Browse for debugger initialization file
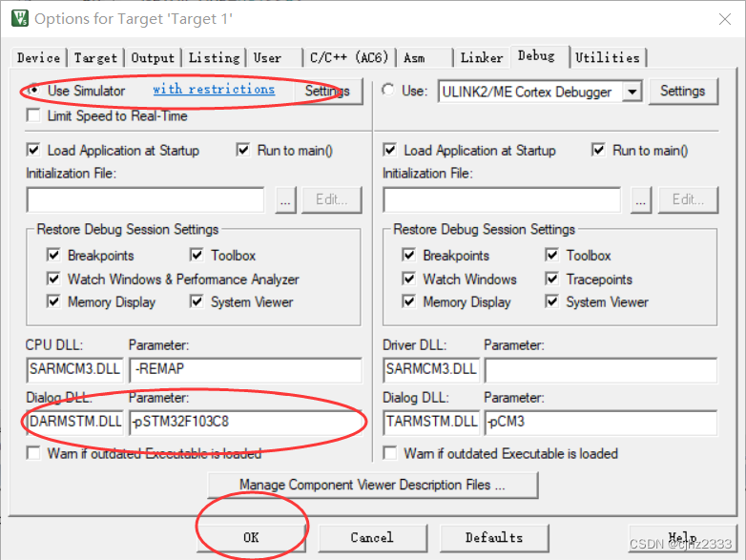 click(x=641, y=199)
